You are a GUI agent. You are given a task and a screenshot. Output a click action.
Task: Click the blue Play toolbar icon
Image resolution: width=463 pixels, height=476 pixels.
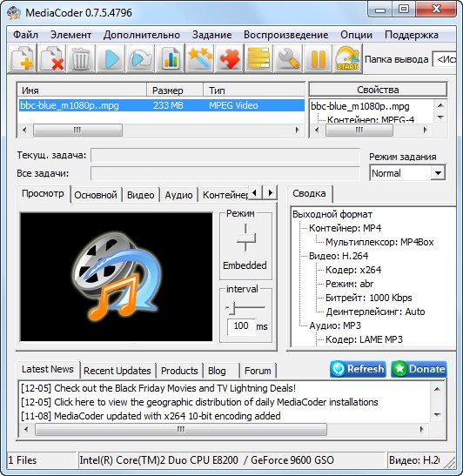pos(111,58)
